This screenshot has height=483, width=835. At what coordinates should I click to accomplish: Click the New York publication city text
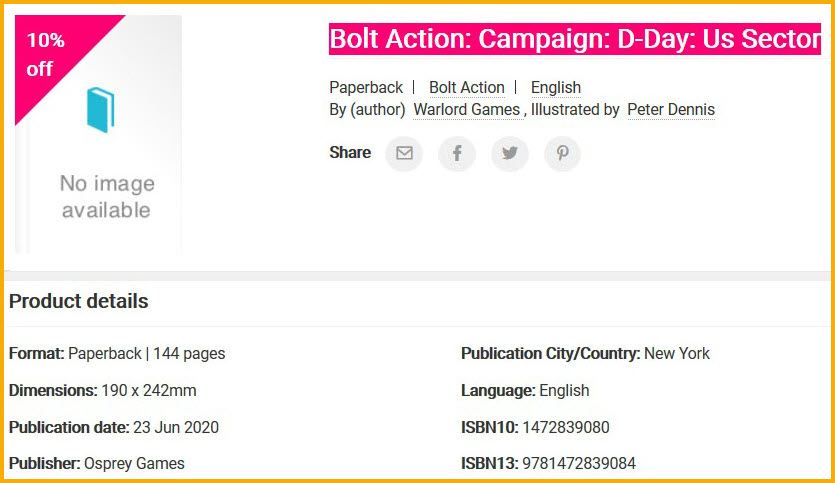677,353
